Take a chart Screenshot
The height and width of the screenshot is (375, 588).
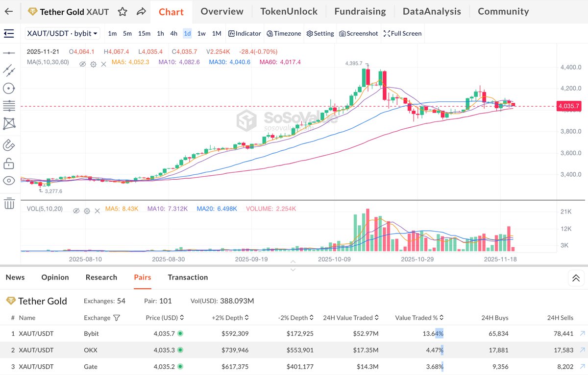(358, 33)
